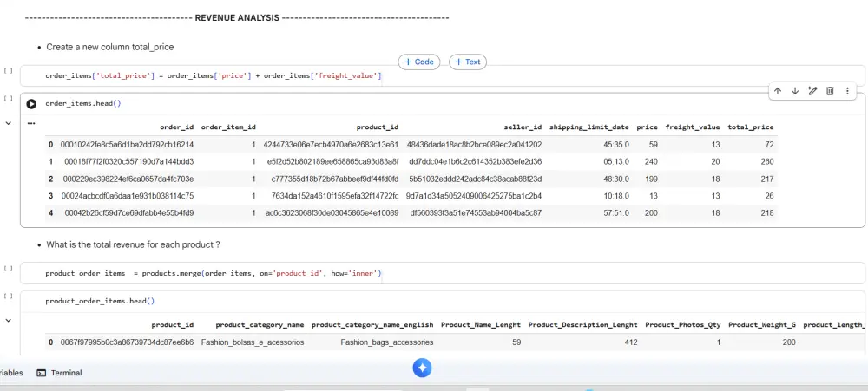Open the Terminal panel
This screenshot has height=391, width=868.
click(60, 373)
